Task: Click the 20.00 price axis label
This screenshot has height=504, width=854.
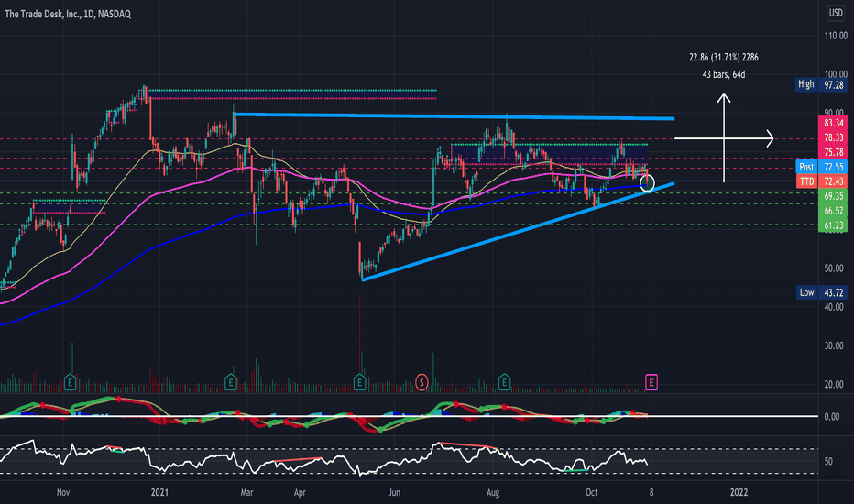Action: (836, 385)
